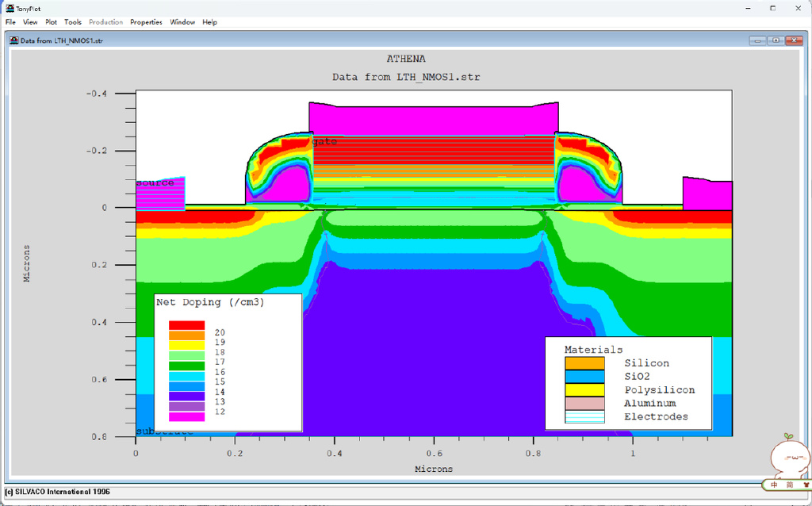Click the left sidewall spacer region

click(x=278, y=168)
